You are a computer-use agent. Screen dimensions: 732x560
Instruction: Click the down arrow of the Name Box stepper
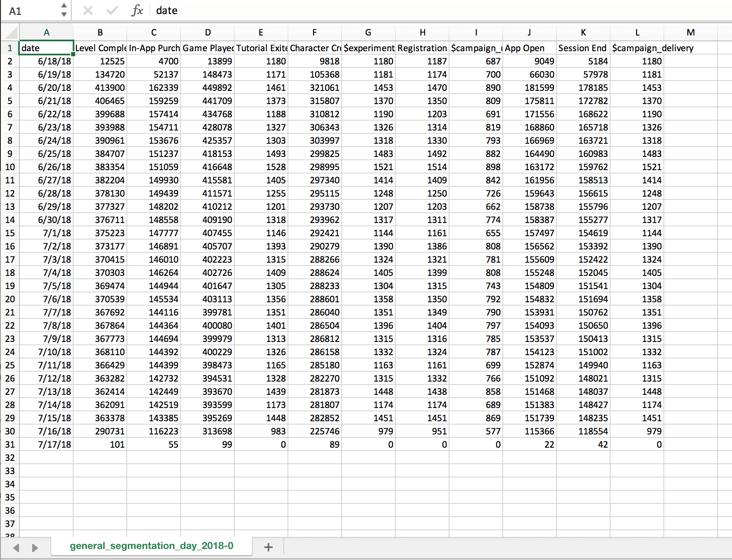click(x=64, y=15)
